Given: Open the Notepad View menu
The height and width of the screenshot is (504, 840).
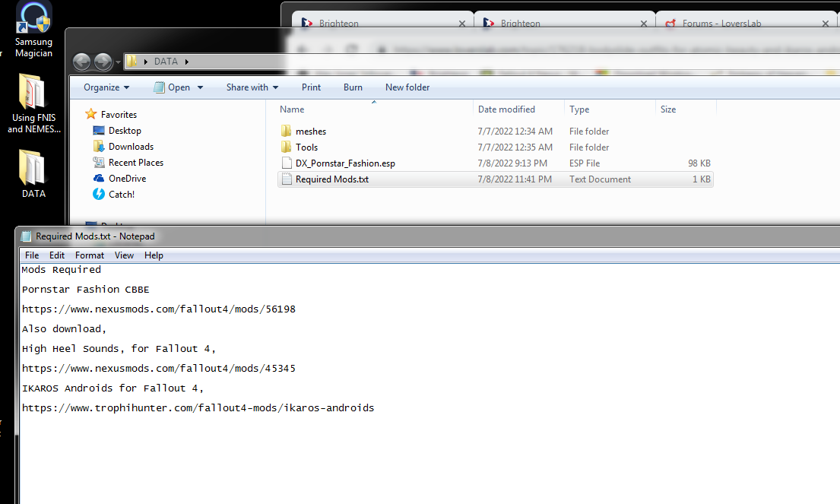Looking at the screenshot, I should coord(124,255).
